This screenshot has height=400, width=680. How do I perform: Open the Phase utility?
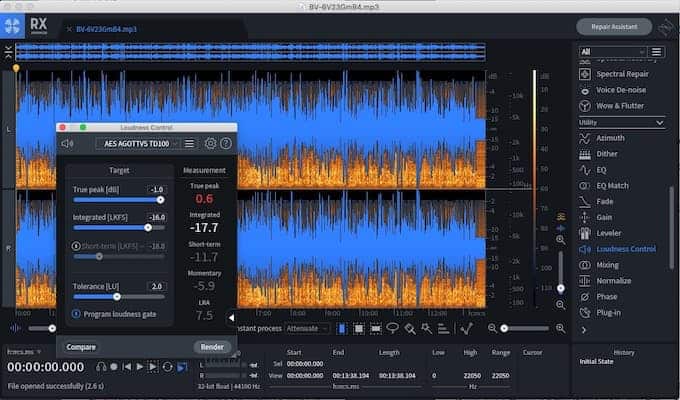tap(599, 297)
